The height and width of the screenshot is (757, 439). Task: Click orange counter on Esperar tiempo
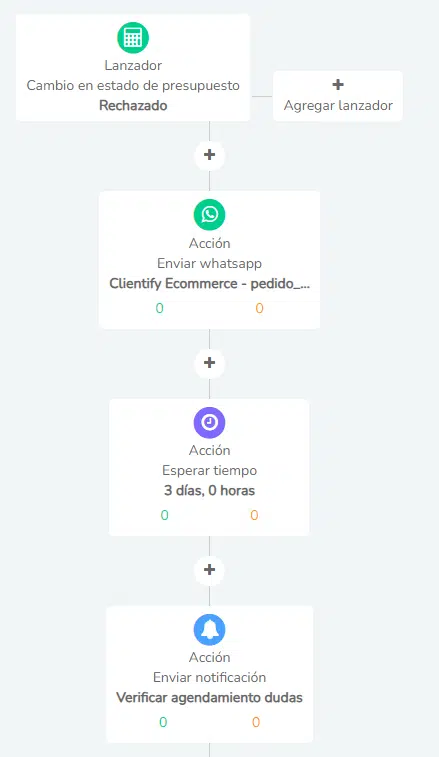254,515
